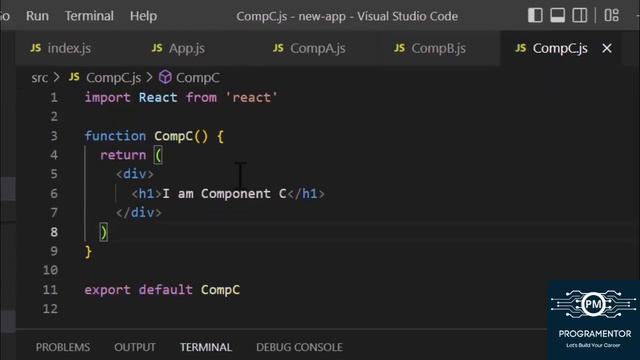Expand the chevron after CompC.js breadcrumb

point(149,77)
